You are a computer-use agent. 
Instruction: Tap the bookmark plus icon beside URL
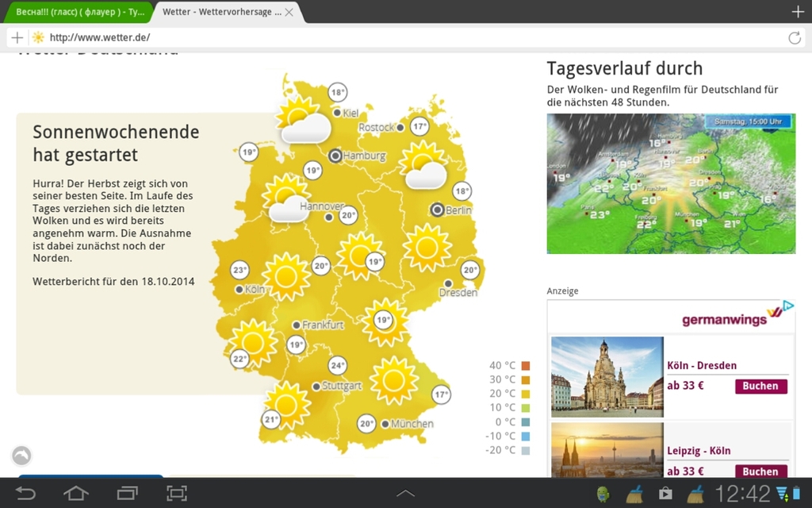[17, 37]
